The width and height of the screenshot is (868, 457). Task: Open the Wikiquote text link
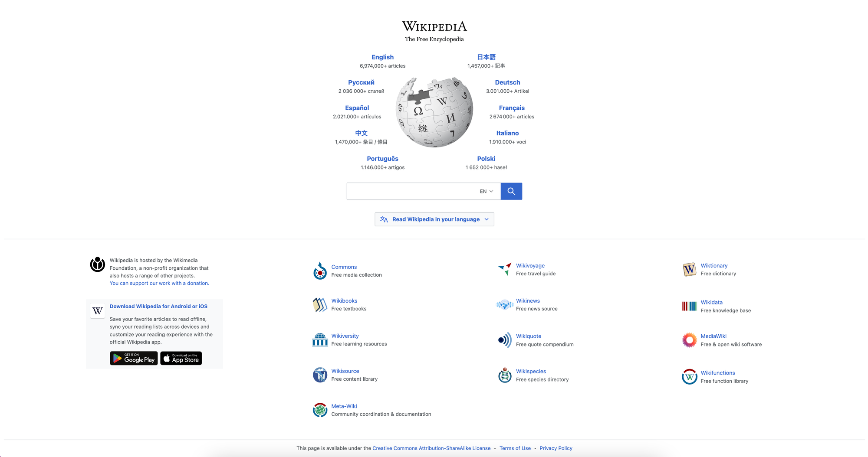pyautogui.click(x=528, y=336)
